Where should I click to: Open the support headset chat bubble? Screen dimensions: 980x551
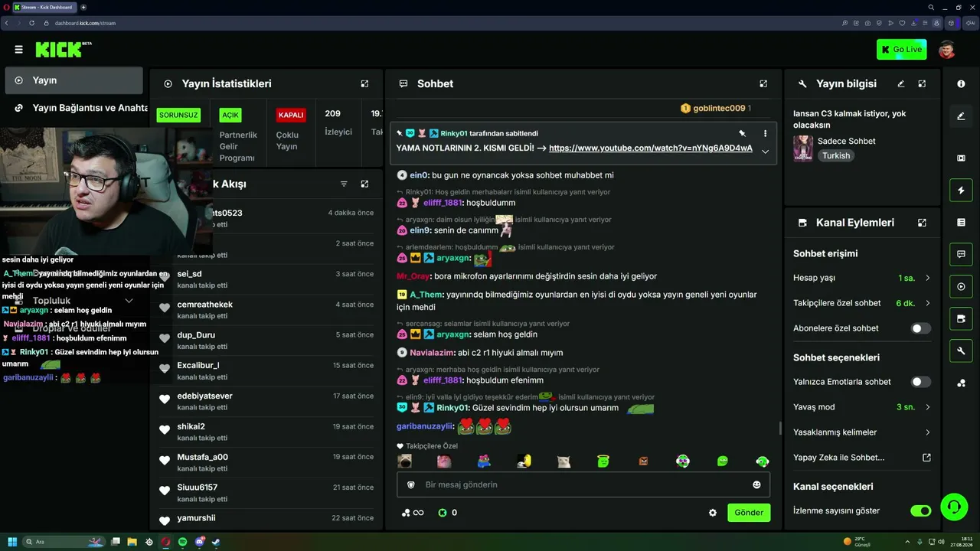(953, 506)
